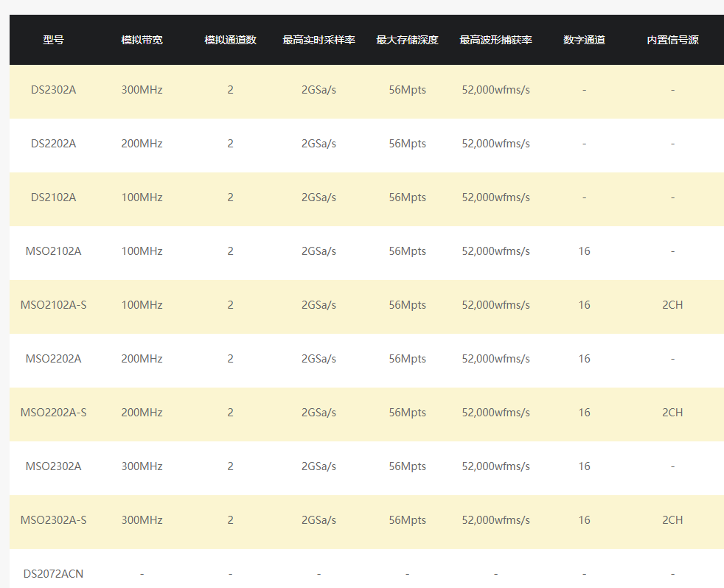Click the 最高实时采样率 column header
This screenshot has width=724, height=588.
point(319,40)
